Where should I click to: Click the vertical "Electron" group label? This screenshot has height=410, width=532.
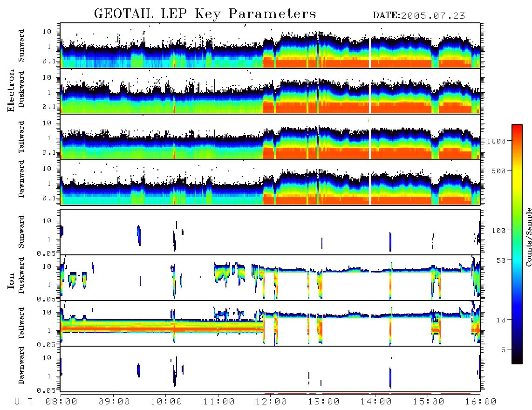tap(11, 90)
